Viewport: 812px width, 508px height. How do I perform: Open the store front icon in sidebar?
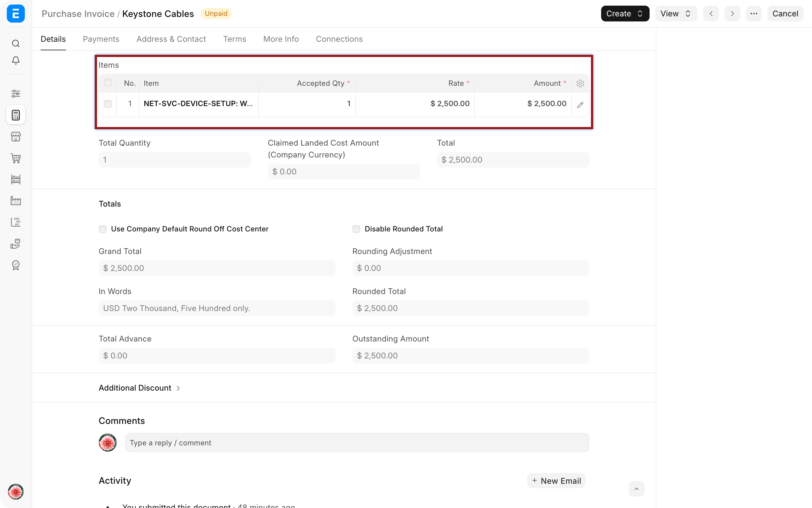[x=16, y=136]
